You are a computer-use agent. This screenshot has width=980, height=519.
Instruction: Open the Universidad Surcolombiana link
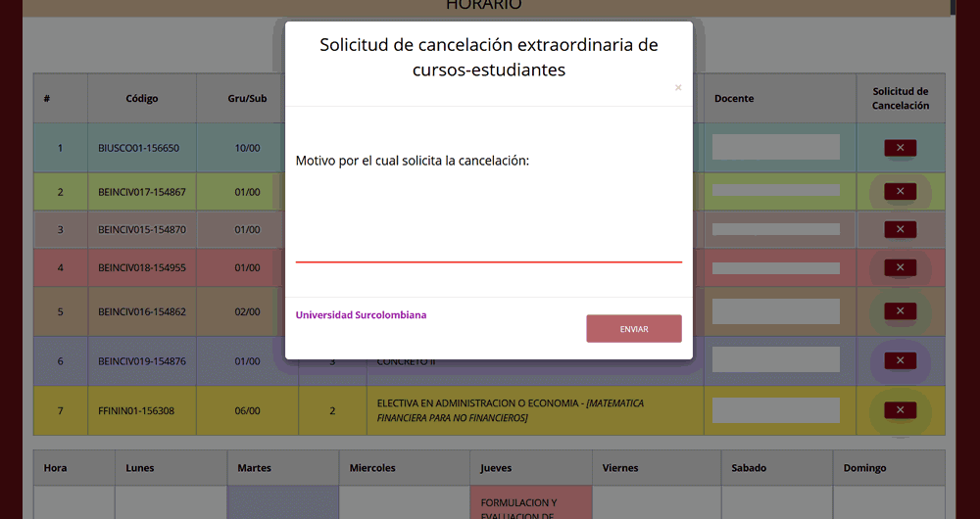[x=361, y=315]
